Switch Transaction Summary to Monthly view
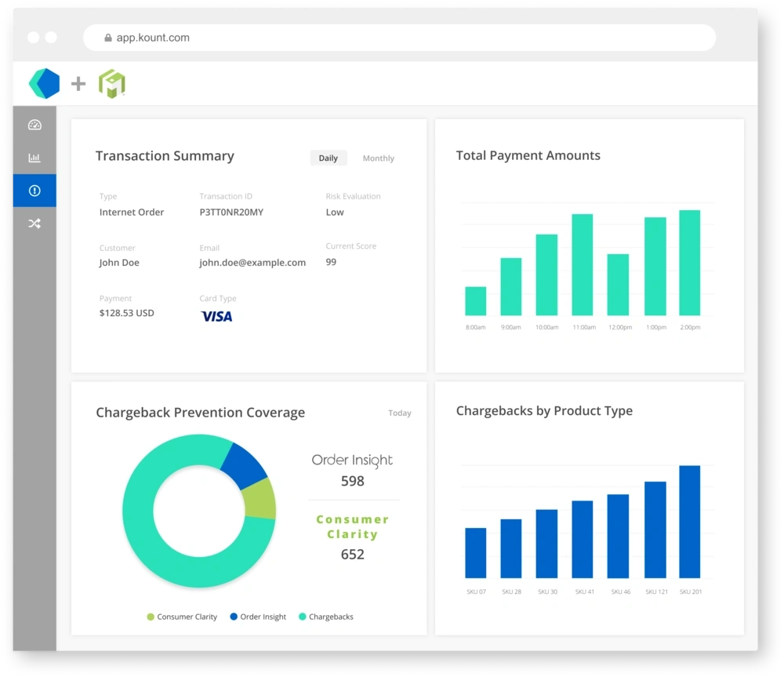 (378, 158)
